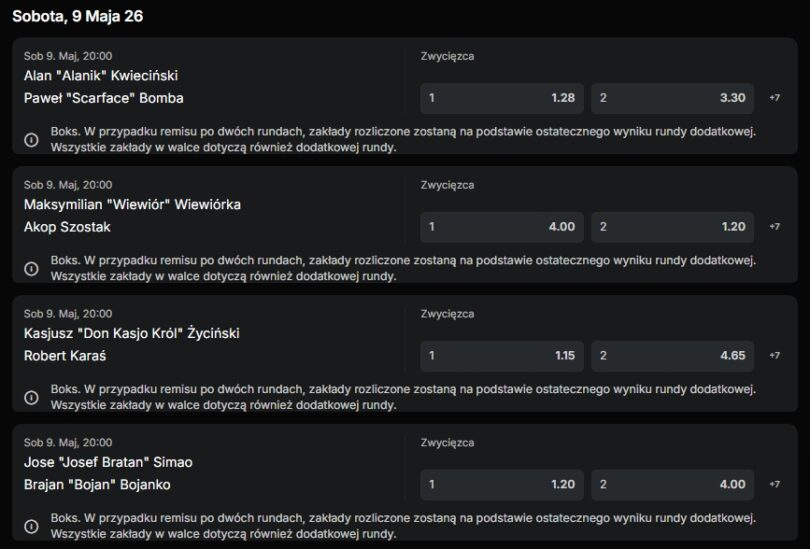Viewport: 810px width, 549px height.
Task: Click info icon under Życiński vs Karaś fight
Action: click(31, 397)
